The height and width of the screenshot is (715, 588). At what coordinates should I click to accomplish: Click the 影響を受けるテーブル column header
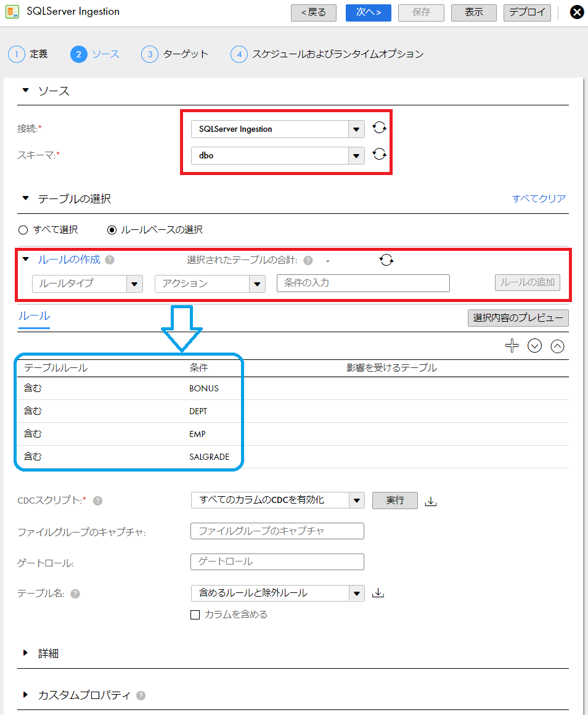pyautogui.click(x=391, y=368)
